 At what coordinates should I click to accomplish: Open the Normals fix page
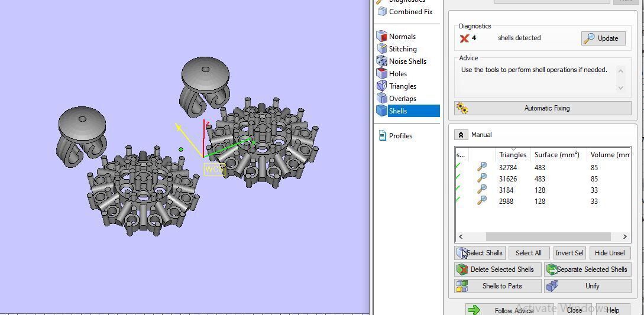point(397,37)
